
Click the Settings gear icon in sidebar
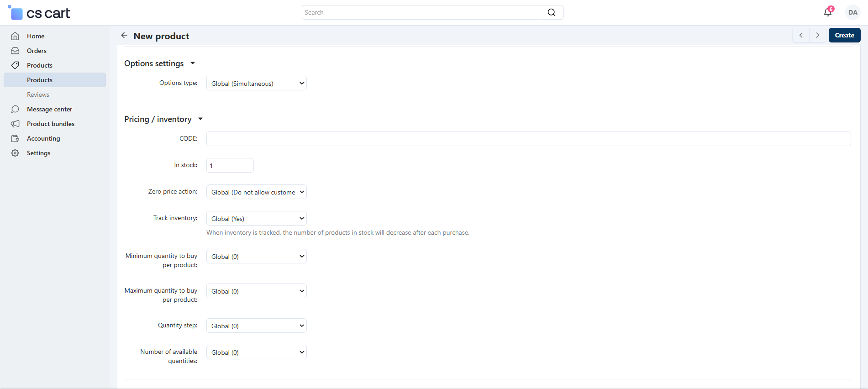(x=15, y=153)
